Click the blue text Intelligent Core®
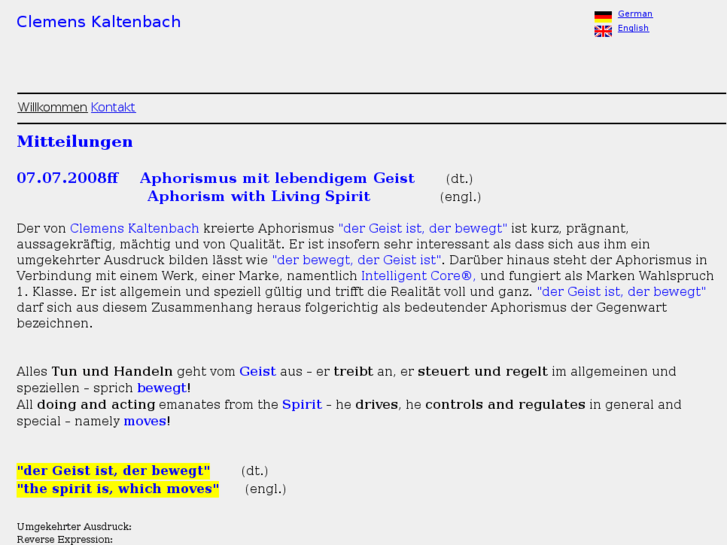Image resolution: width=727 pixels, height=545 pixels. pos(418,276)
